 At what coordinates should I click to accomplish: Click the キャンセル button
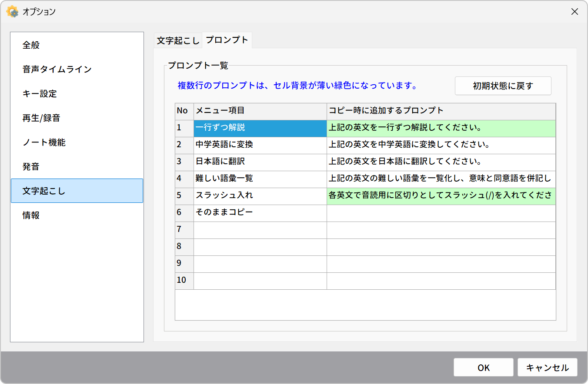(548, 367)
